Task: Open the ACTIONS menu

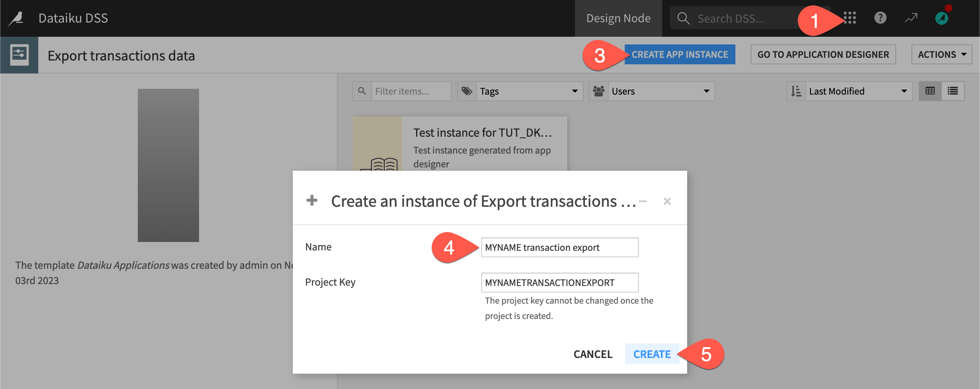Action: click(941, 54)
